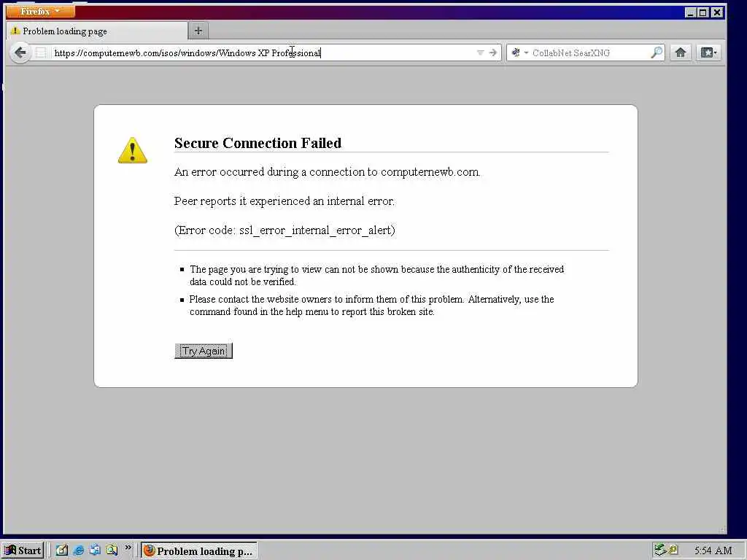Expand quick launch overflow chevron
The height and width of the screenshot is (560, 747).
[128, 548]
